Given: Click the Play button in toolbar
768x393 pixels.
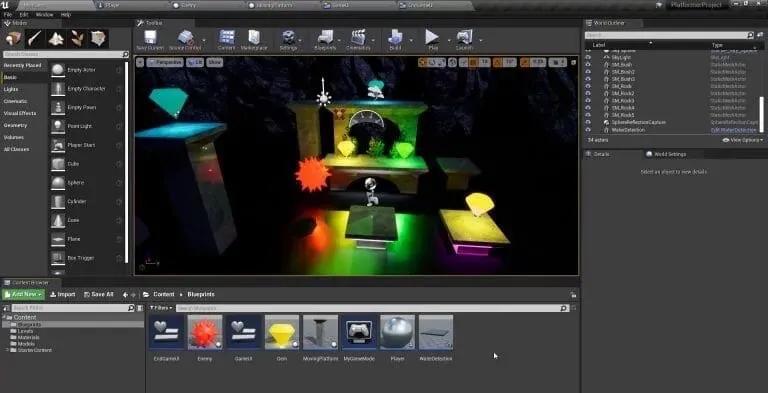Looking at the screenshot, I should coord(432,39).
